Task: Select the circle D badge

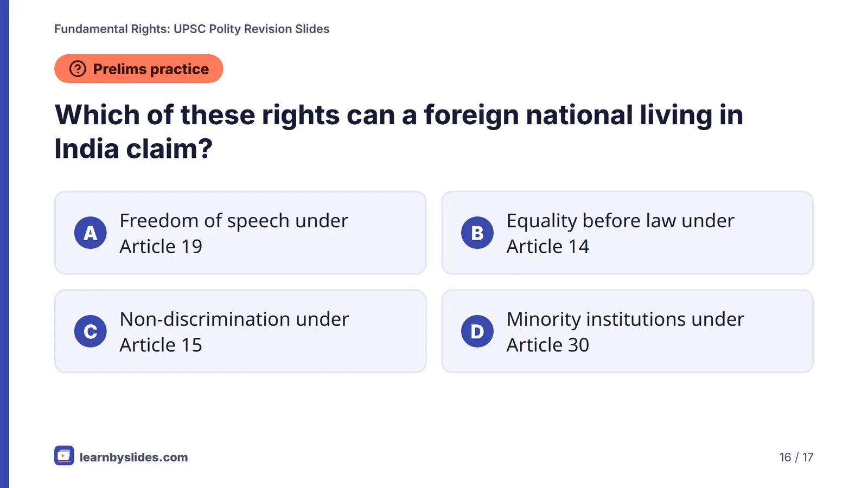Action: click(477, 331)
